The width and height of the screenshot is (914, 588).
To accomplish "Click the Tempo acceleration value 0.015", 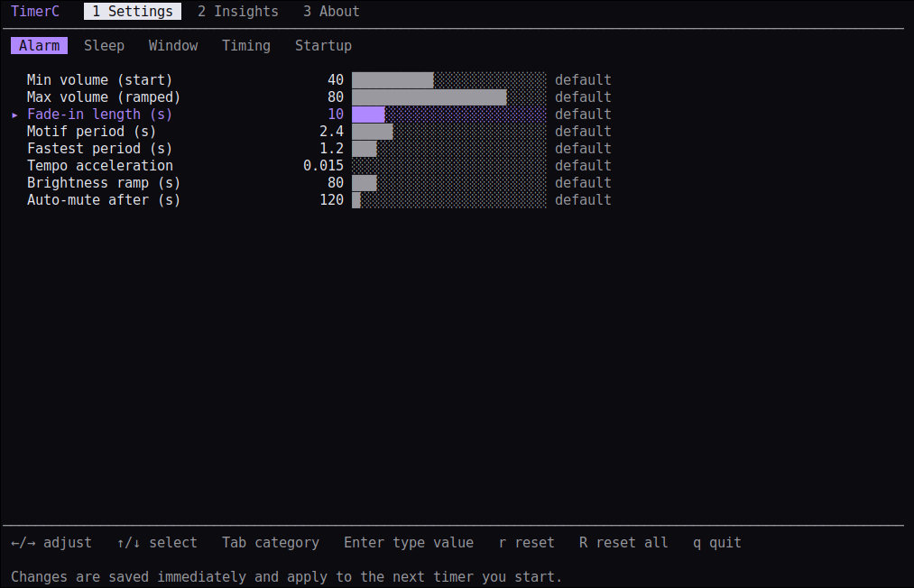I will pos(324,166).
